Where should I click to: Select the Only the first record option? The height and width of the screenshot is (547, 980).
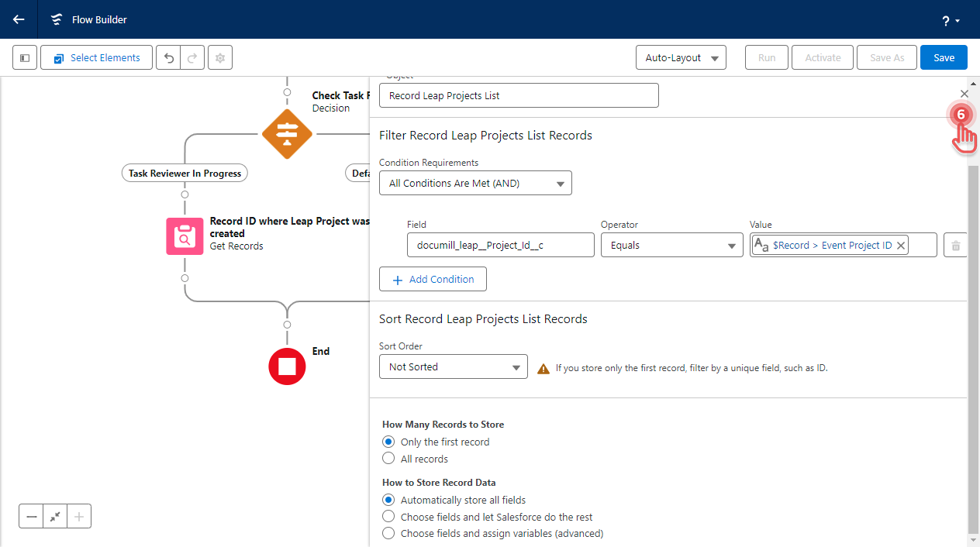(x=389, y=442)
